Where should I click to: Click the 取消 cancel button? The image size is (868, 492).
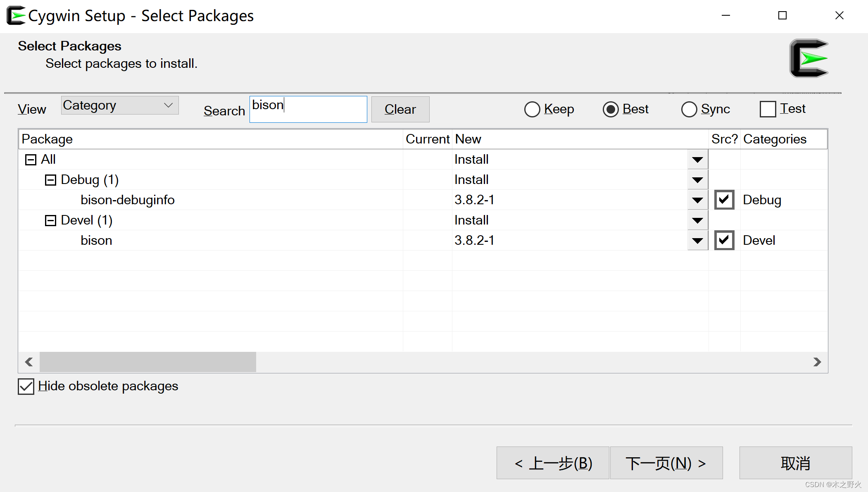[796, 463]
